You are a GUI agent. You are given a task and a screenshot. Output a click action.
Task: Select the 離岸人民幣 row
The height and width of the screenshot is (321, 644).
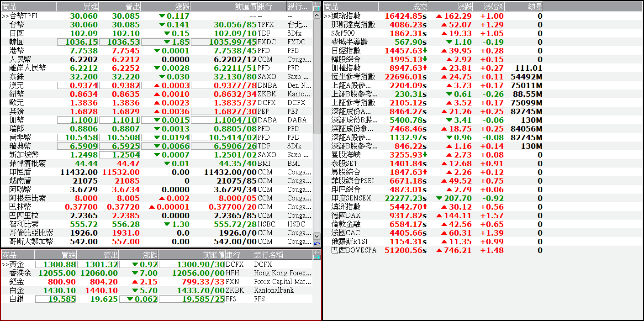(157, 68)
